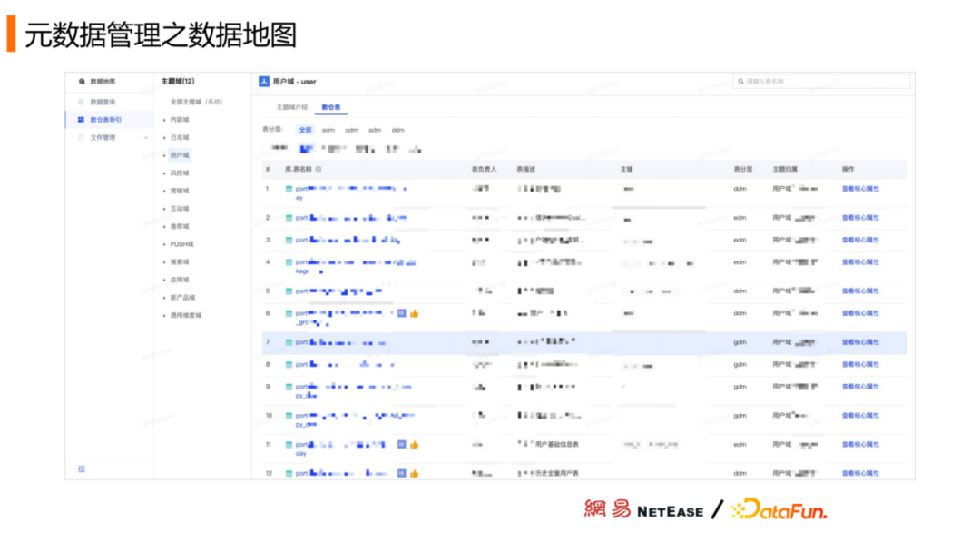Click the 主题归属 column header
Image resolution: width=980 pixels, height=552 pixels.
(785, 170)
